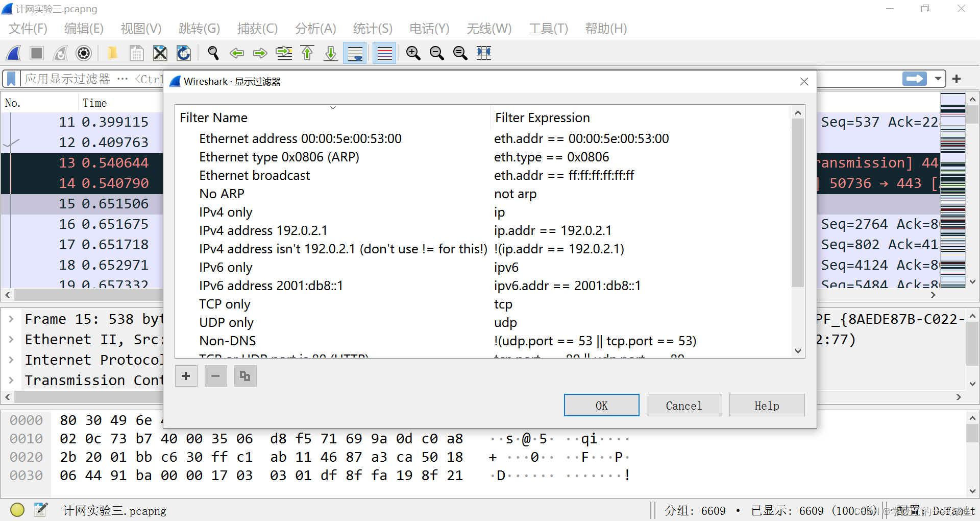Jump to first packet icon

coord(307,53)
